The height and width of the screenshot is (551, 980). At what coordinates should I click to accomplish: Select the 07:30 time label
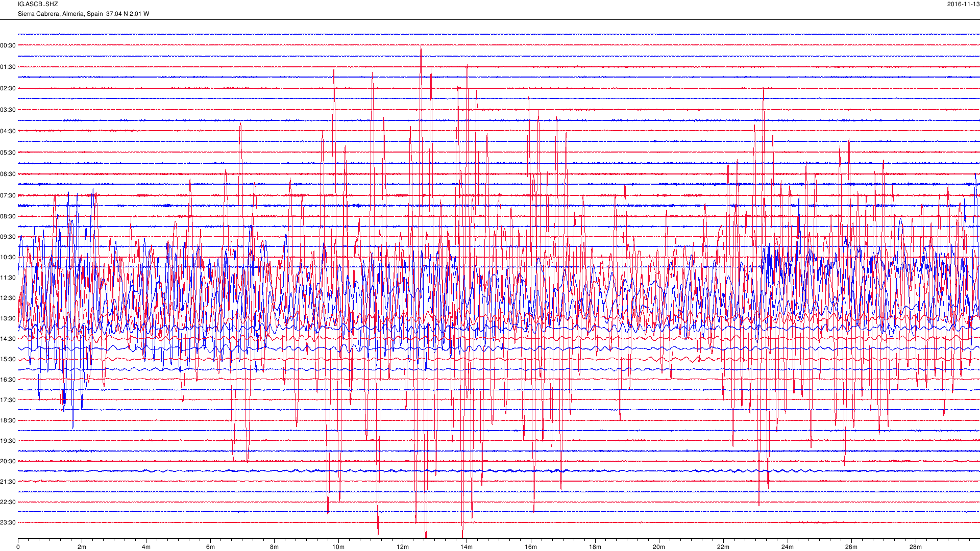point(8,195)
